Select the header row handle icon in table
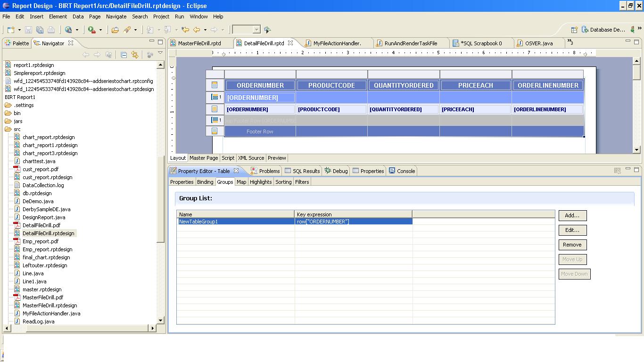644x362 pixels. point(215,85)
